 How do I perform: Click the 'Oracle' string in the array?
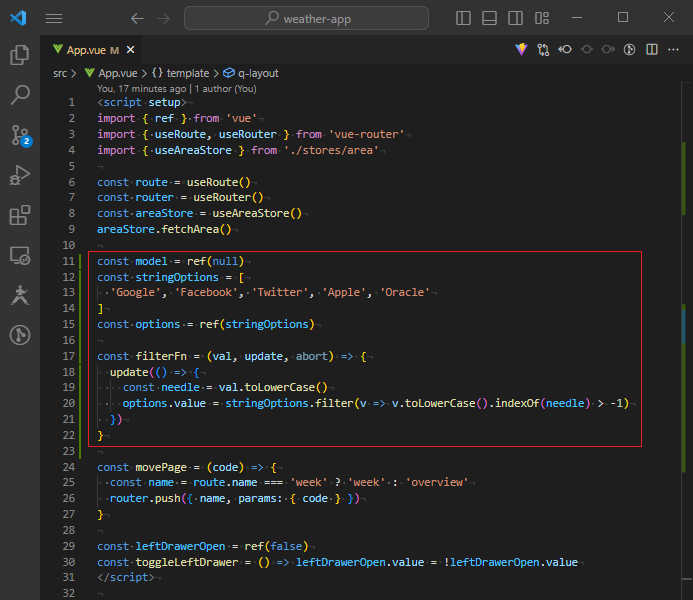[405, 292]
